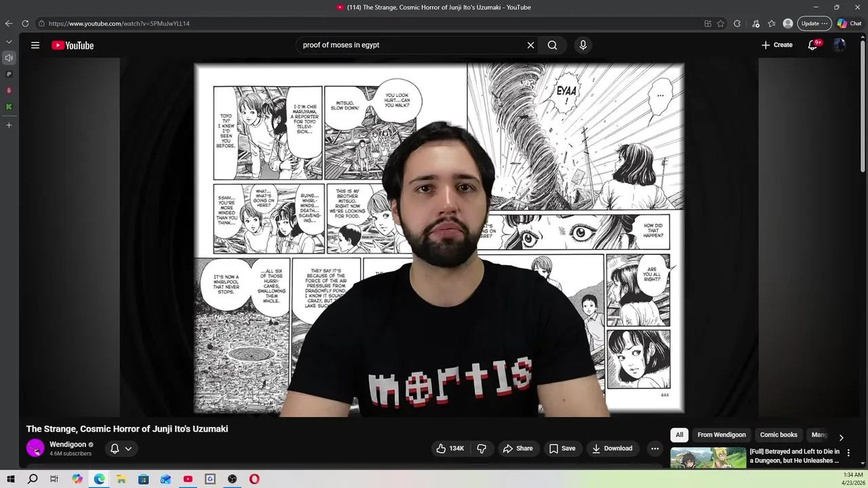Go back in the browser
Viewport: 868px width, 488px height.
point(9,24)
